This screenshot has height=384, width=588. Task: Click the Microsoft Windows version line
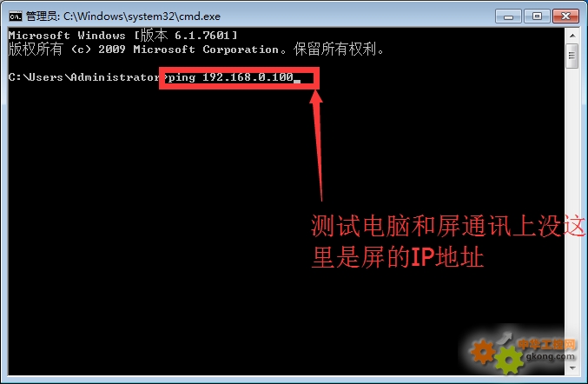123,36
